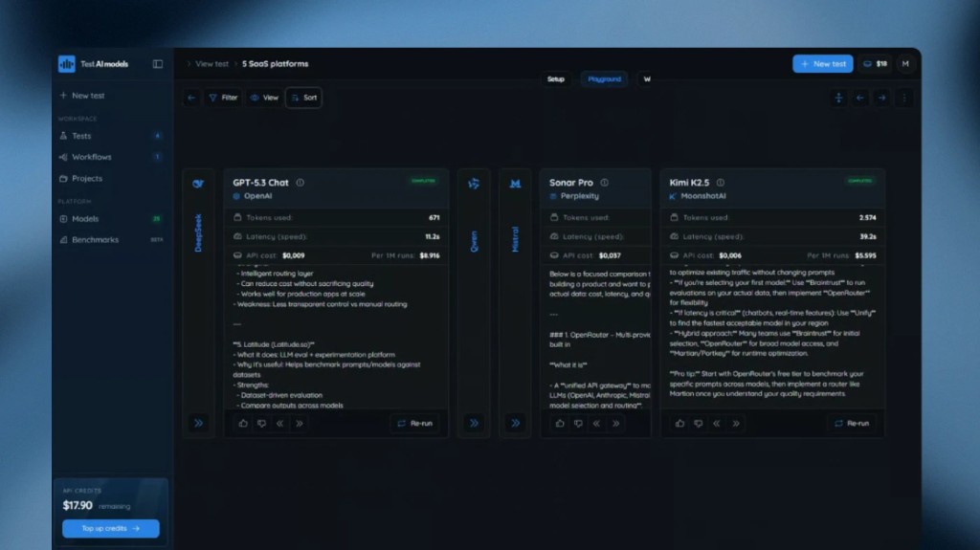The height and width of the screenshot is (550, 980).
Task: Click Kimi K2.5 completed status badge
Action: click(x=860, y=181)
